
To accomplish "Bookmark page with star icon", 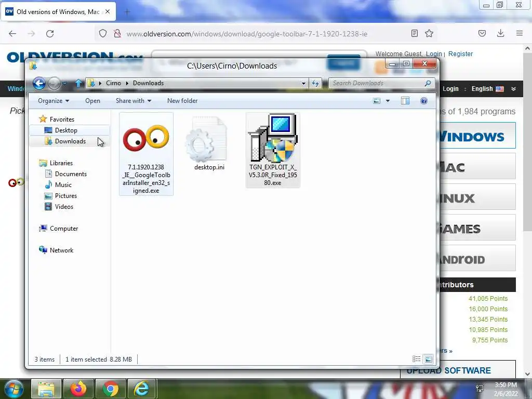I will pos(429,33).
